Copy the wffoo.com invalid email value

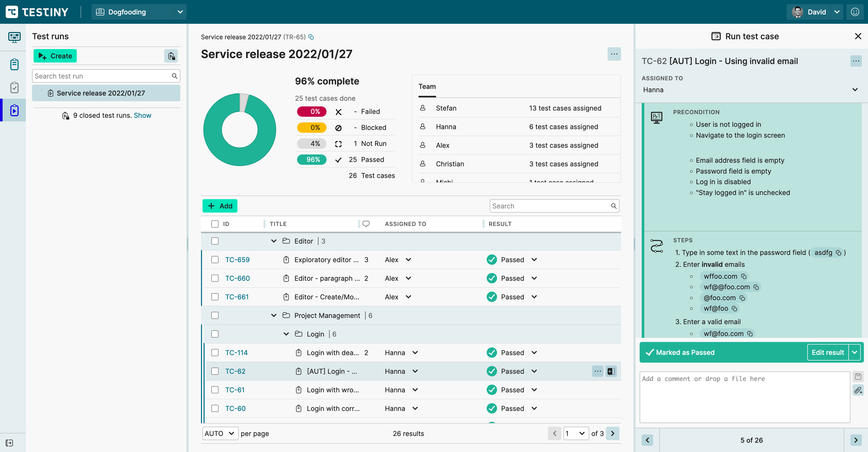744,277
